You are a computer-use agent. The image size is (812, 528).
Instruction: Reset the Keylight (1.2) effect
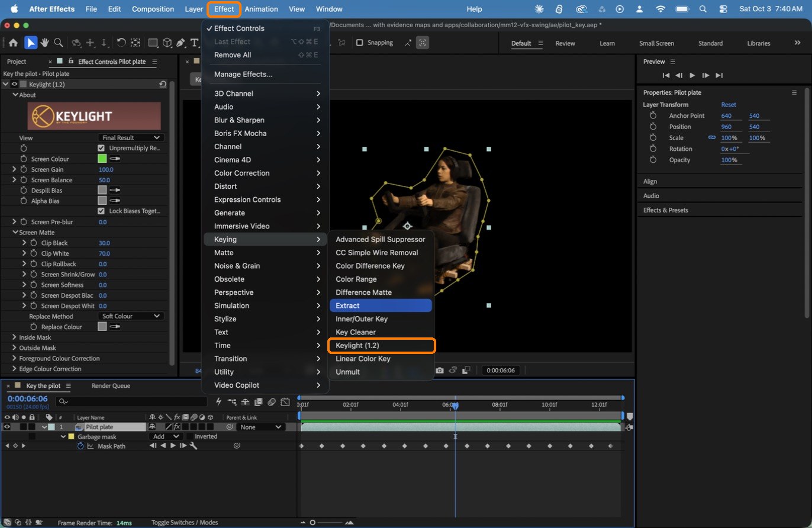tap(163, 85)
